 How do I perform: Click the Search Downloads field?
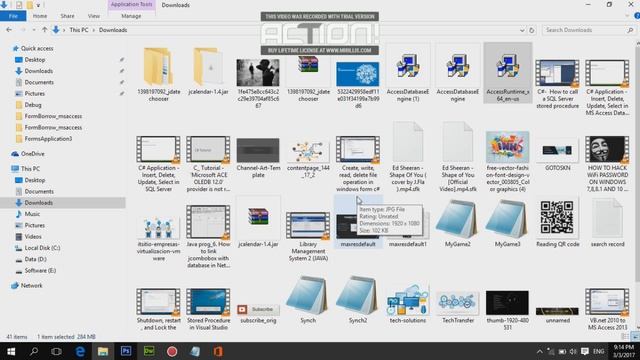[x=589, y=30]
